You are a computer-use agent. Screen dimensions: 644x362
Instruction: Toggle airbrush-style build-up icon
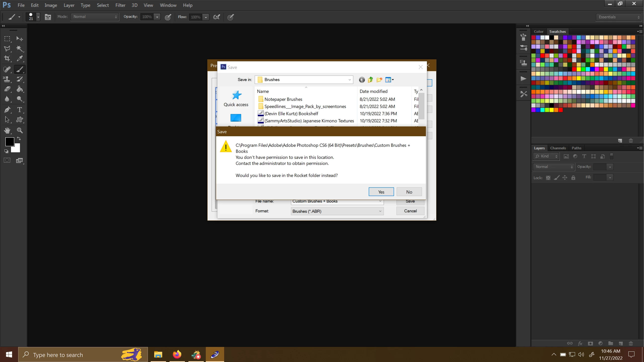217,17
